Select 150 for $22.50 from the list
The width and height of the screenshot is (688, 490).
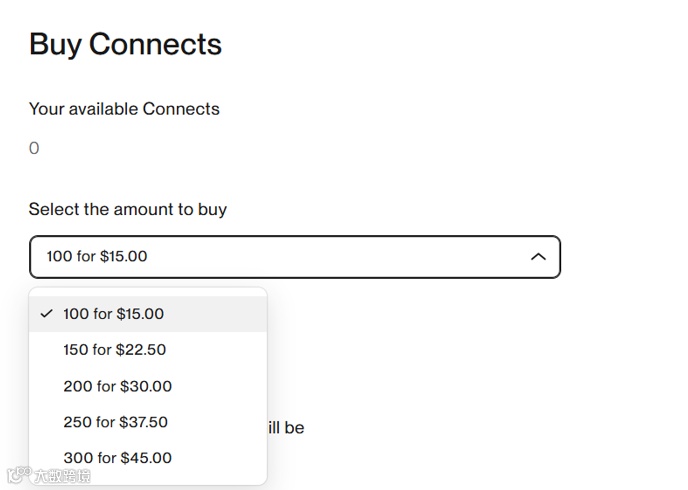click(x=114, y=350)
